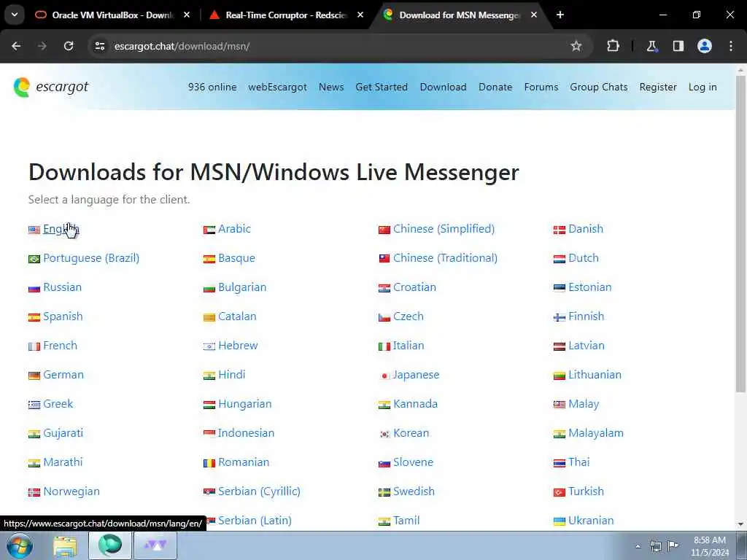Click the Norwegian flag icon
Image resolution: width=747 pixels, height=560 pixels.
click(34, 492)
